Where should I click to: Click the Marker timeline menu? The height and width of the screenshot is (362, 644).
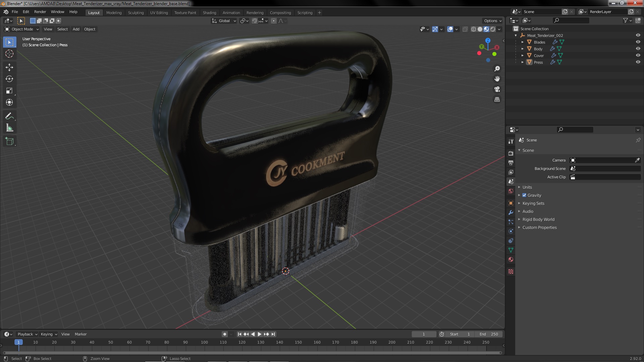pyautogui.click(x=80, y=334)
